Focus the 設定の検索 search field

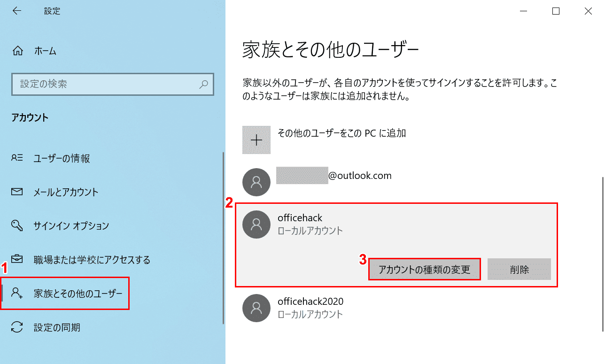[113, 85]
